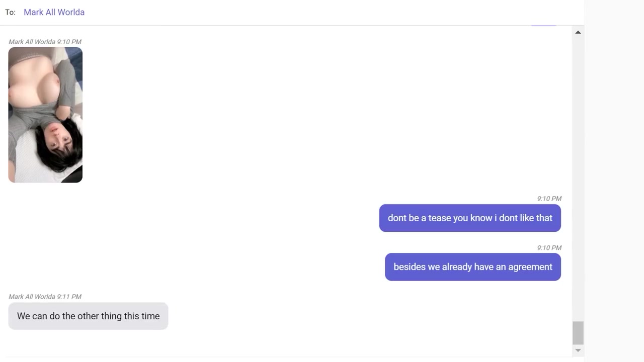This screenshot has width=644, height=362.
Task: Click the 'To:' label
Action: tap(10, 12)
